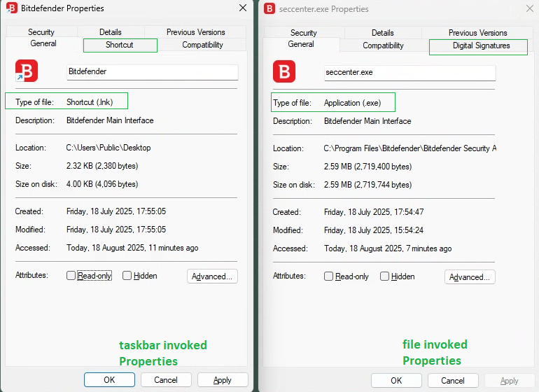Open Security tab in seccenter.exe Properties
This screenshot has height=392, width=539.
pyautogui.click(x=304, y=33)
